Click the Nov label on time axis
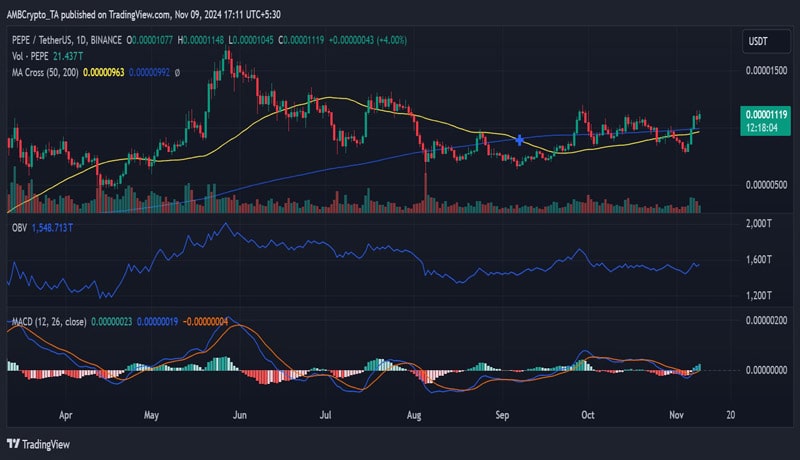The image size is (800, 460). point(676,415)
